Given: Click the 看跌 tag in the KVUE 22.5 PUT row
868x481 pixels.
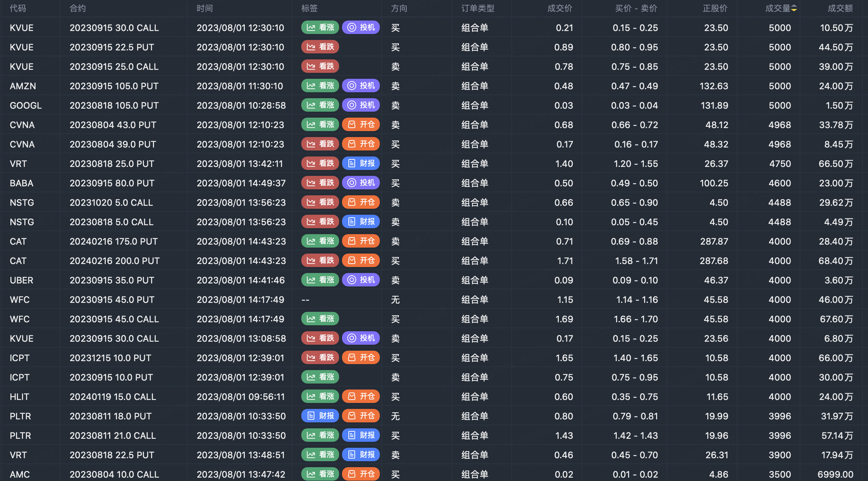Looking at the screenshot, I should tap(320, 47).
